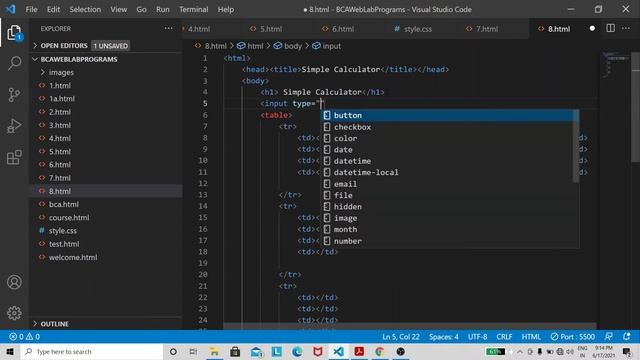
Task: Open Microsoft Store from the taskbar
Action: pyautogui.click(x=235, y=351)
